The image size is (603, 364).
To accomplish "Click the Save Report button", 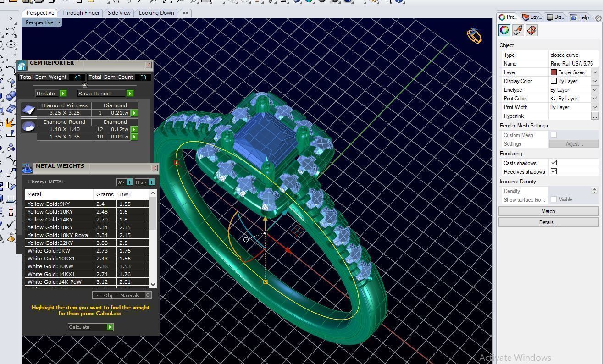I will (x=105, y=94).
